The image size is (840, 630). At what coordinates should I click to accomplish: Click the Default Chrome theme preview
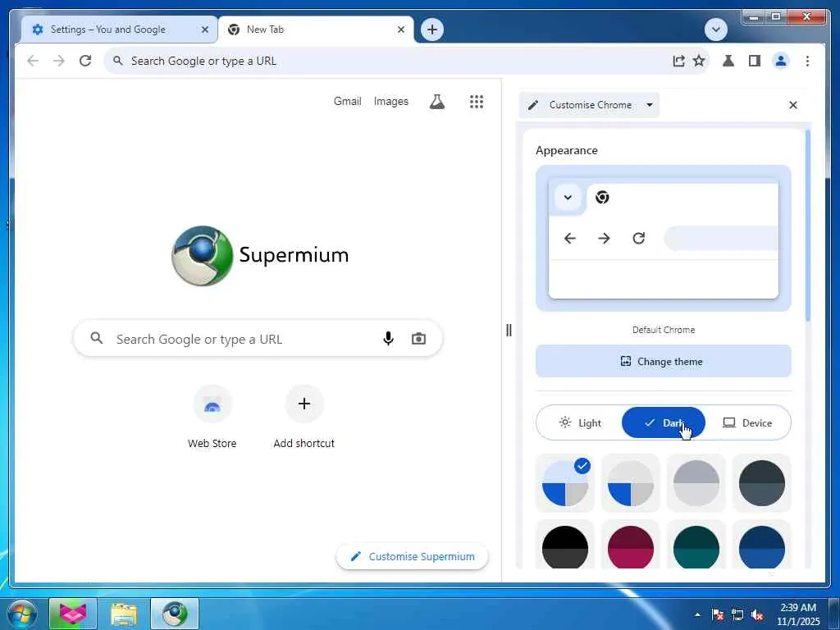point(663,239)
